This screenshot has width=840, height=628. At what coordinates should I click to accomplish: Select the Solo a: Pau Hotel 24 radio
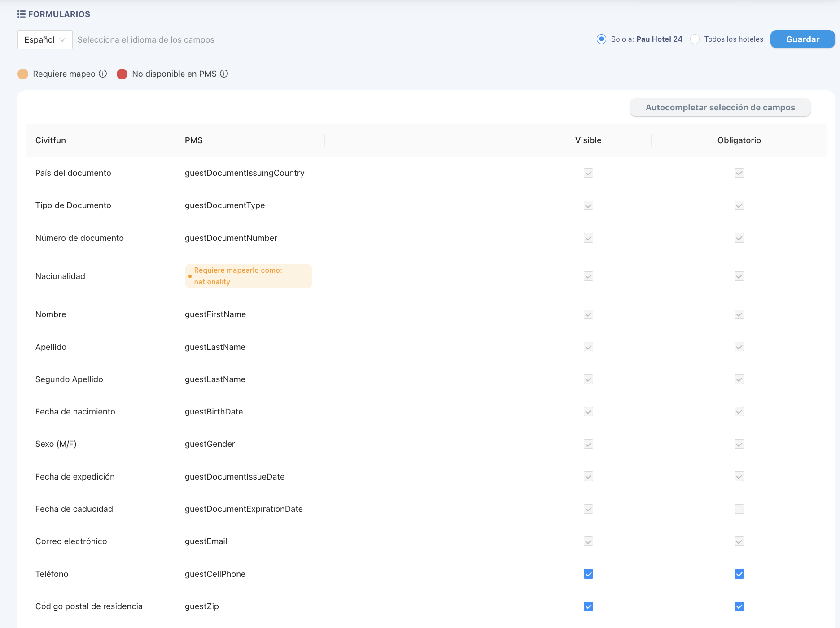coord(601,39)
